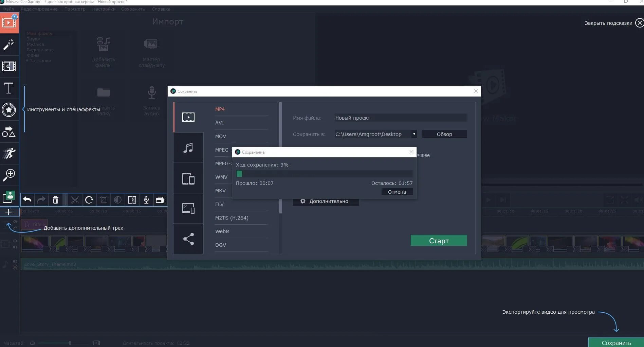The height and width of the screenshot is (347, 644).
Task: Open the share export category icon
Action: [188, 239]
